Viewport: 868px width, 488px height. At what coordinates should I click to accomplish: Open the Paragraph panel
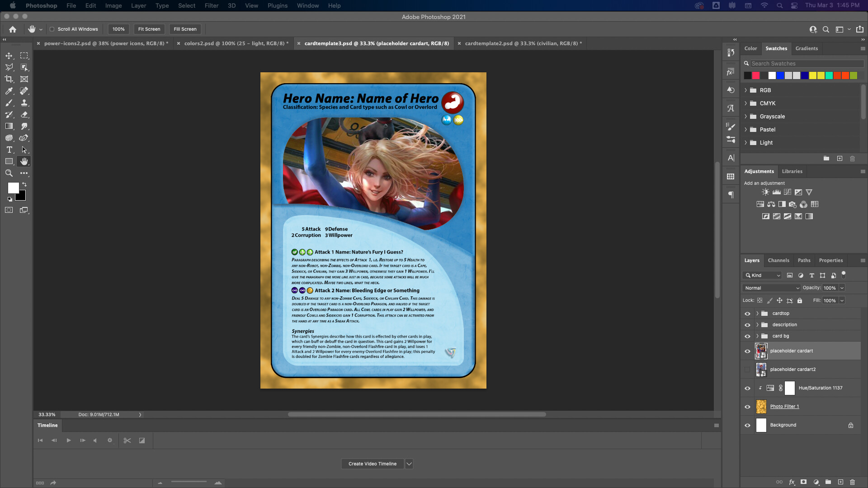(731, 194)
